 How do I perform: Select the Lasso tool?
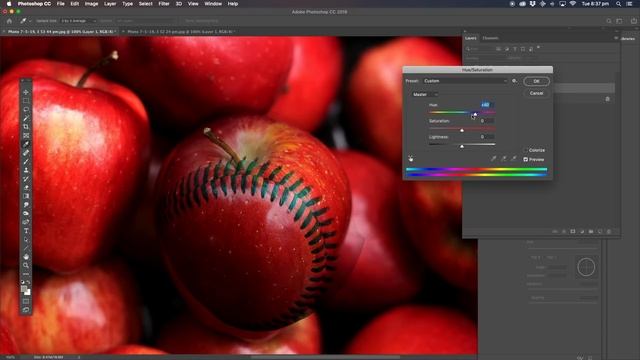pyautogui.click(x=26, y=109)
